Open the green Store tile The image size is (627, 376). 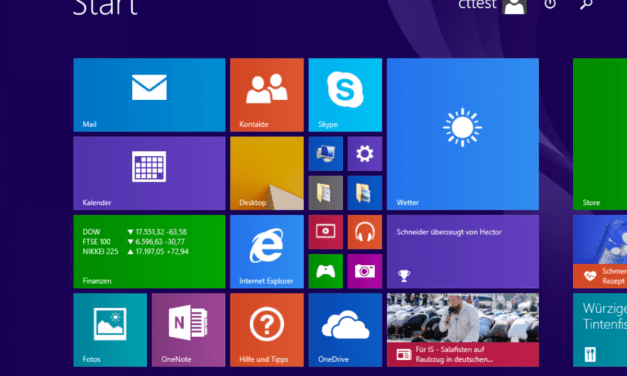600,134
